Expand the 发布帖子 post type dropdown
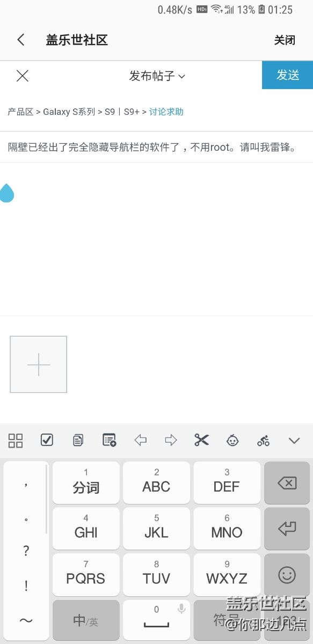The image size is (313, 644). [x=157, y=76]
